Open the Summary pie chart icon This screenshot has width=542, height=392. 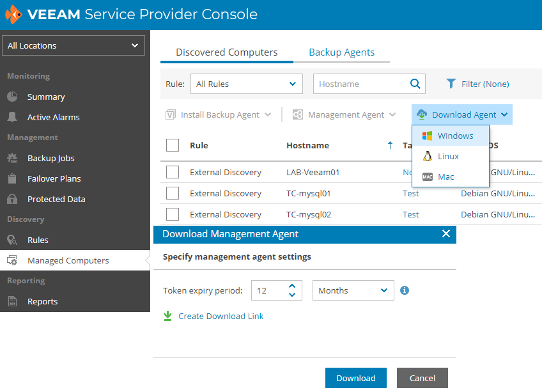click(x=12, y=97)
